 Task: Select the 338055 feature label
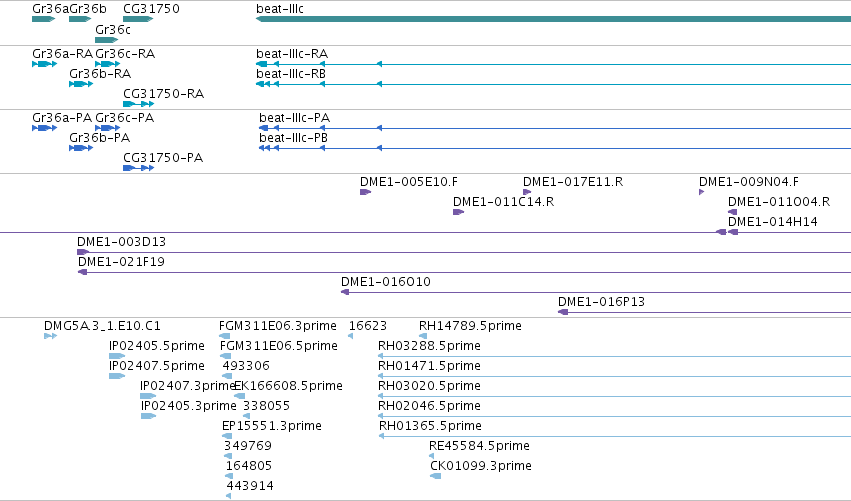pyautogui.click(x=266, y=407)
